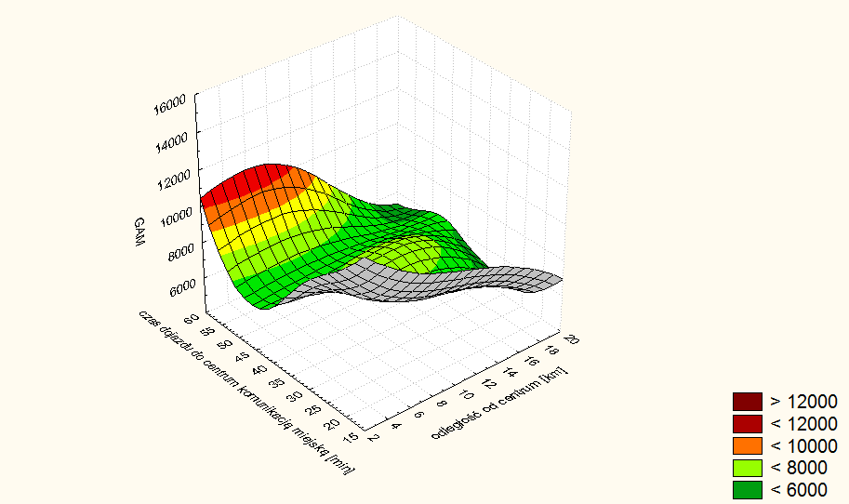849x504 pixels.
Task: Click the 10000 tick on GAM axis
Action: click(x=177, y=217)
